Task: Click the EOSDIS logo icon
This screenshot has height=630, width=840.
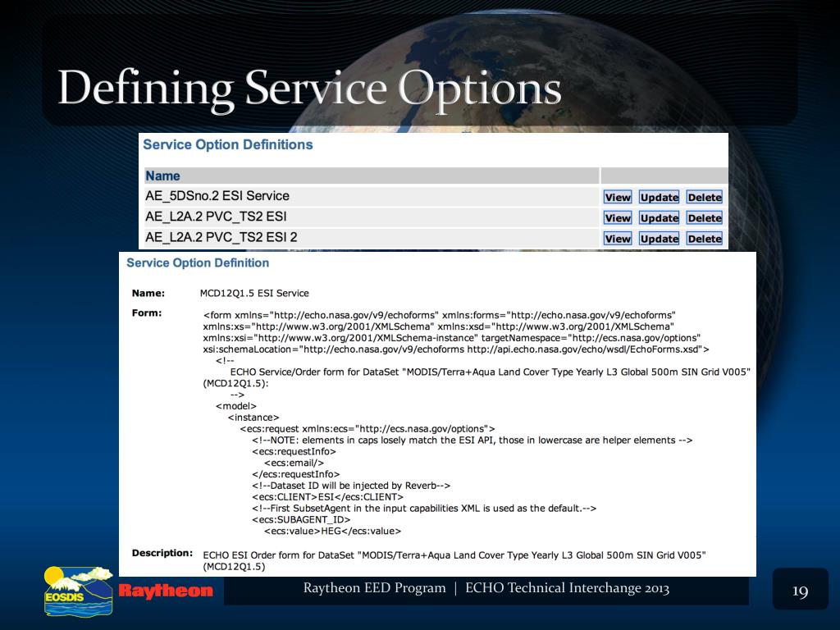Action: point(79,591)
